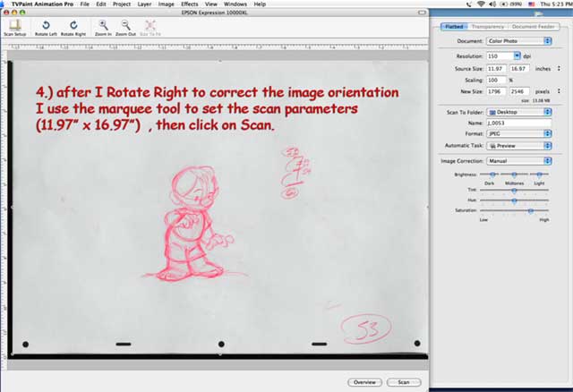The width and height of the screenshot is (573, 392).
Task: Switch to the Transparency tab
Action: coord(487,27)
